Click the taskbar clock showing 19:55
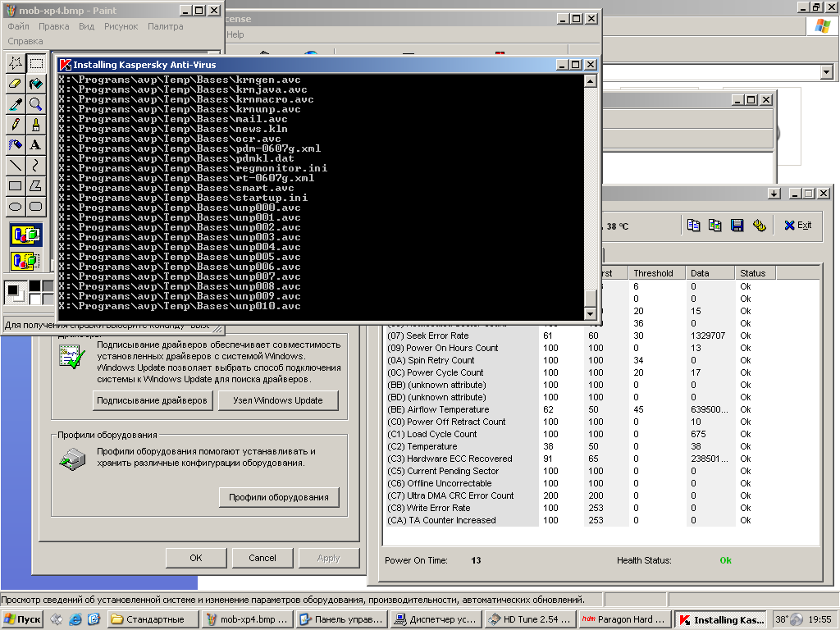Screen dimensions: 840x630 [x=820, y=619]
